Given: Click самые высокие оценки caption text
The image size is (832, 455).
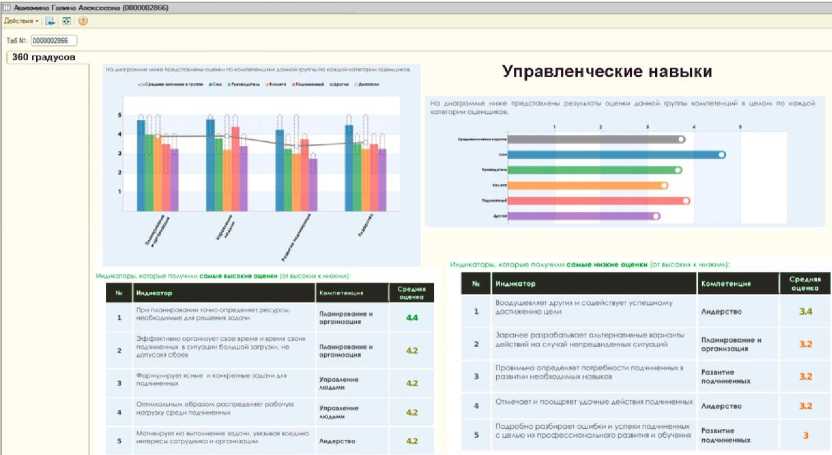Looking at the screenshot, I should click(239, 276).
